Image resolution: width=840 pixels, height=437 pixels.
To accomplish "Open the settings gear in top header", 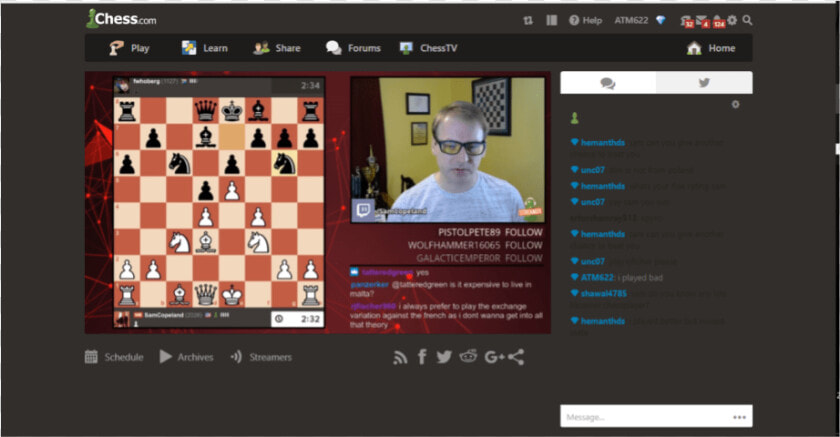I will [x=732, y=20].
